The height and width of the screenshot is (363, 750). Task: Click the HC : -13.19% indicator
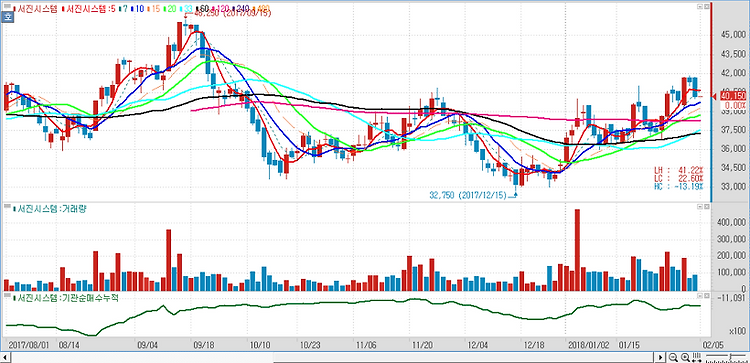point(679,186)
